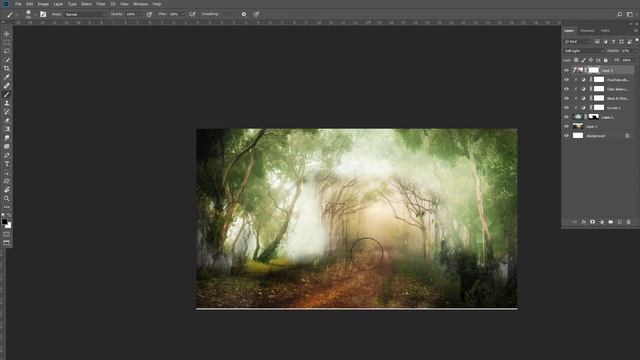Open the layer filter Kind dropdown
Image resolution: width=640 pixels, height=360 pixels.
(x=578, y=42)
